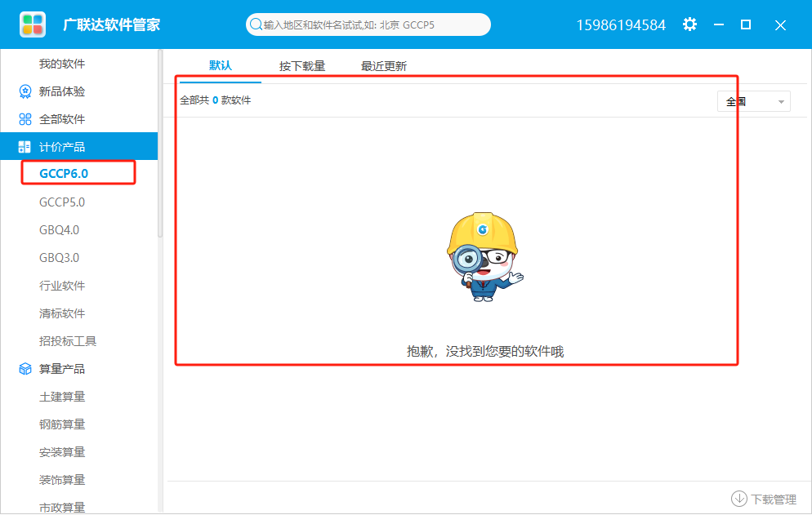Maximize the software manager window
Screen dimensions: 812x515
click(746, 24)
